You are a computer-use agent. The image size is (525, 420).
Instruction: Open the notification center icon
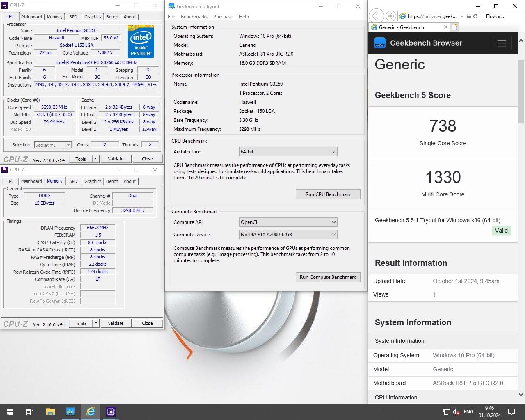511,412
